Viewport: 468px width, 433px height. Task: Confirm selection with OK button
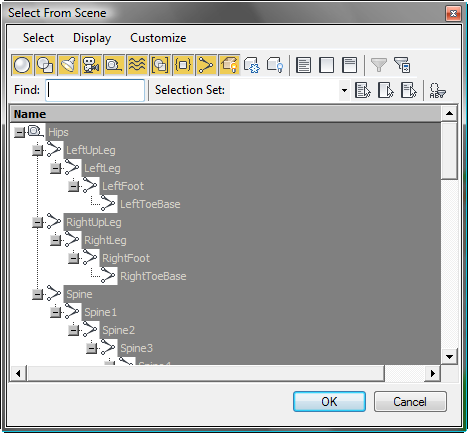tap(329, 401)
